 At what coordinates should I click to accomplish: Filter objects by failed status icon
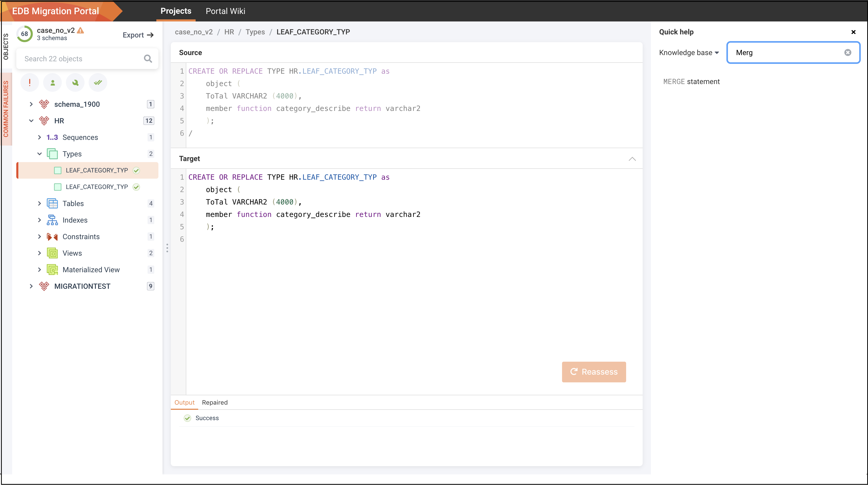coord(30,82)
